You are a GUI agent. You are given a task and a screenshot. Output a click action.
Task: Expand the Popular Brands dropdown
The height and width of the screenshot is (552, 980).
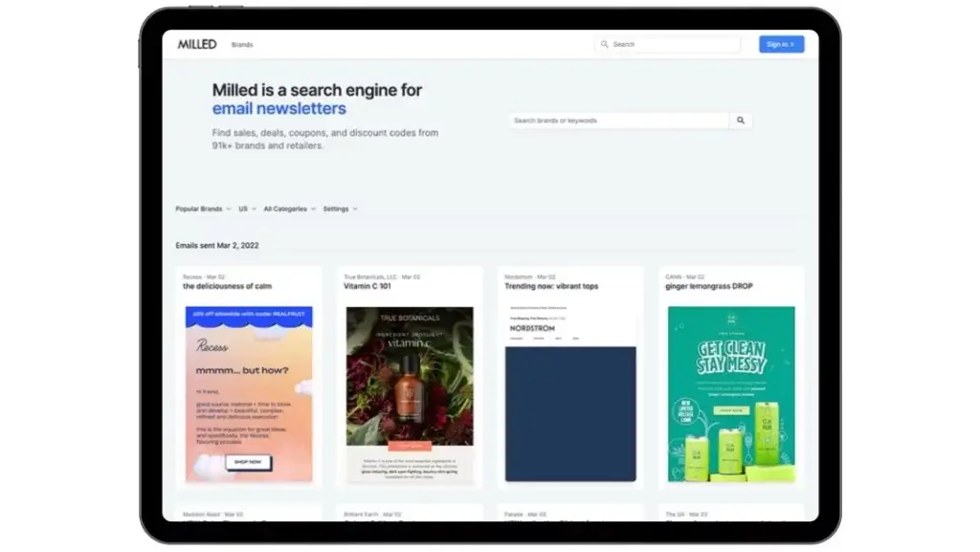click(202, 209)
